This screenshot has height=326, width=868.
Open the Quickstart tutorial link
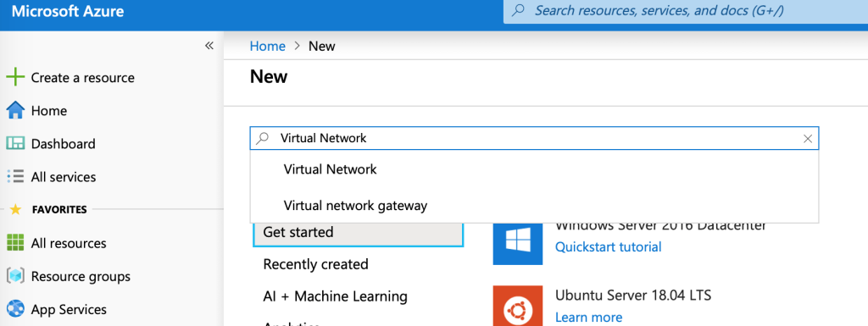tap(609, 246)
